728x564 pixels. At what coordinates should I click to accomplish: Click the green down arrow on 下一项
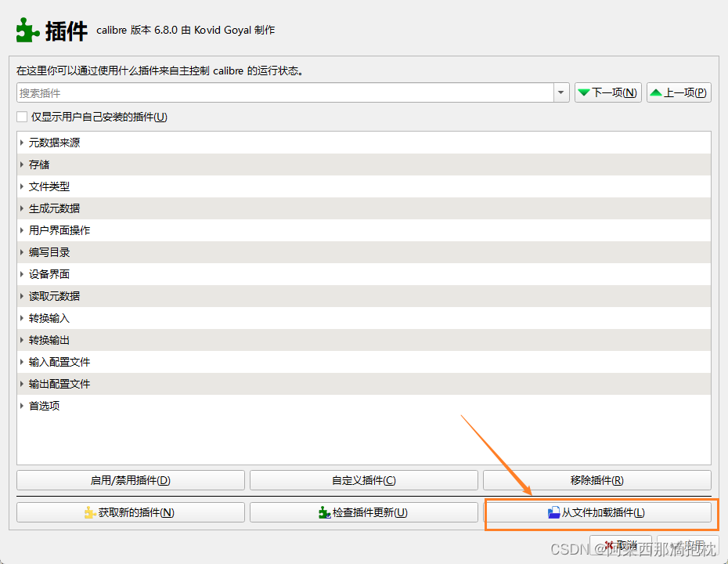584,92
